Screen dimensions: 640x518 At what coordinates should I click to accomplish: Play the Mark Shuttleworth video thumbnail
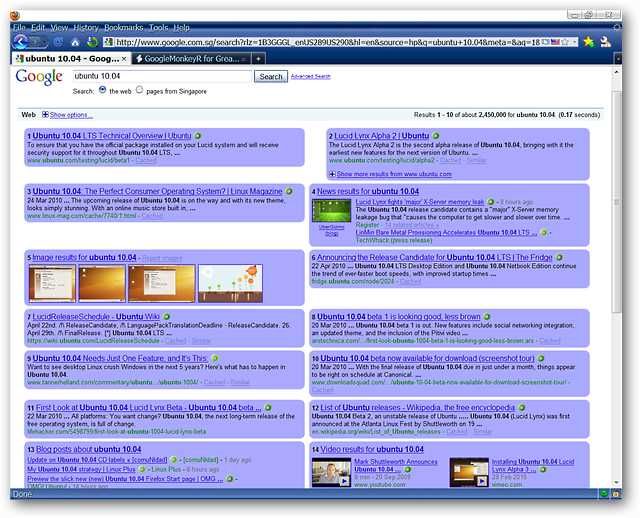coord(331,472)
